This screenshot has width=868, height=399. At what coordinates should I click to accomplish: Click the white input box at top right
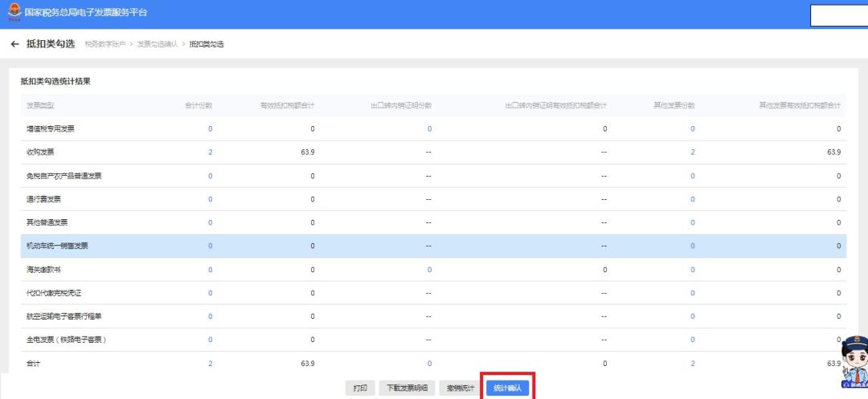[838, 15]
